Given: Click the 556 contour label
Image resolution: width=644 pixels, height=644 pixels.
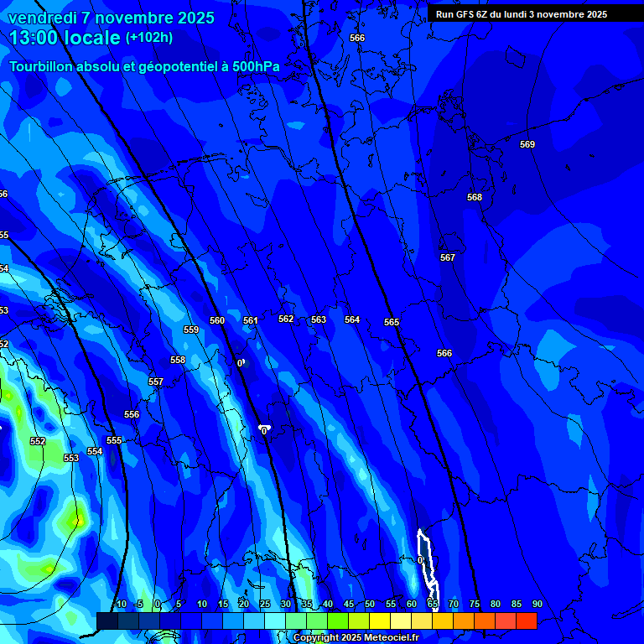Looking at the screenshot, I should pos(132,415).
